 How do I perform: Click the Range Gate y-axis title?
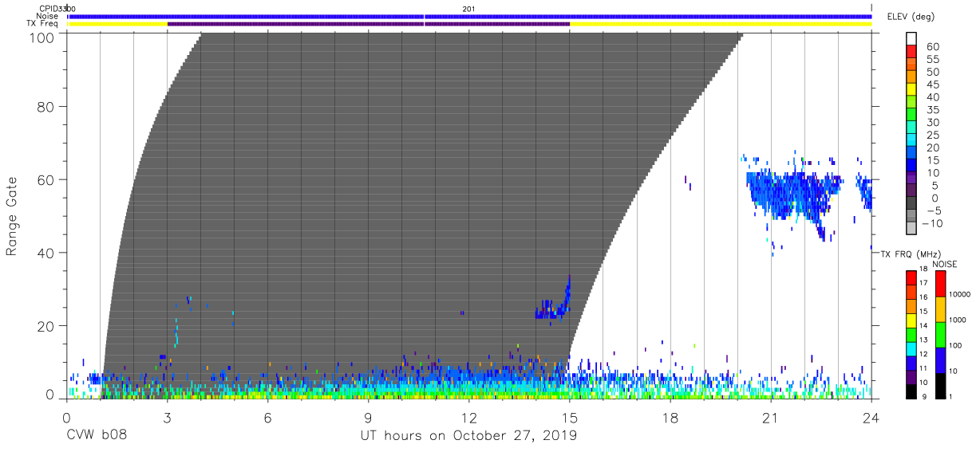tap(12, 216)
